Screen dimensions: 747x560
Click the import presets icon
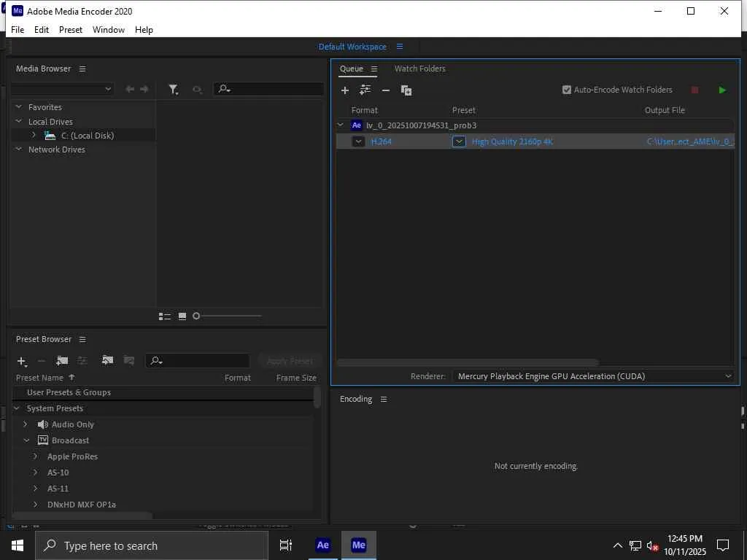pos(108,360)
